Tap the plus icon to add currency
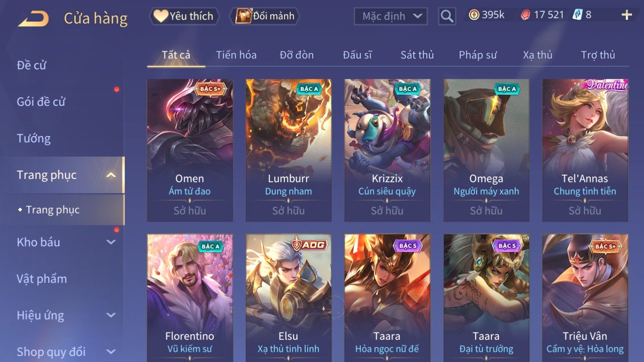 click(626, 15)
